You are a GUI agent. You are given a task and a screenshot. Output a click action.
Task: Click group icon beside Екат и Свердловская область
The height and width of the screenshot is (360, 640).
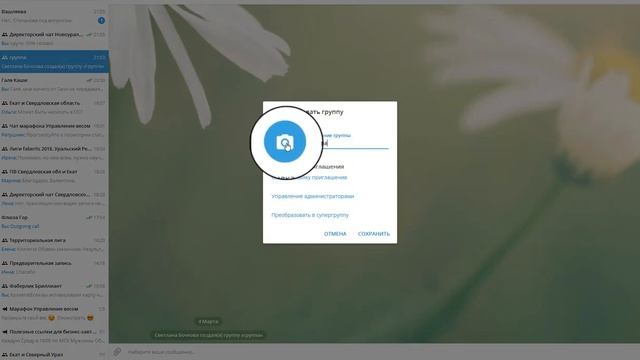coord(4,103)
